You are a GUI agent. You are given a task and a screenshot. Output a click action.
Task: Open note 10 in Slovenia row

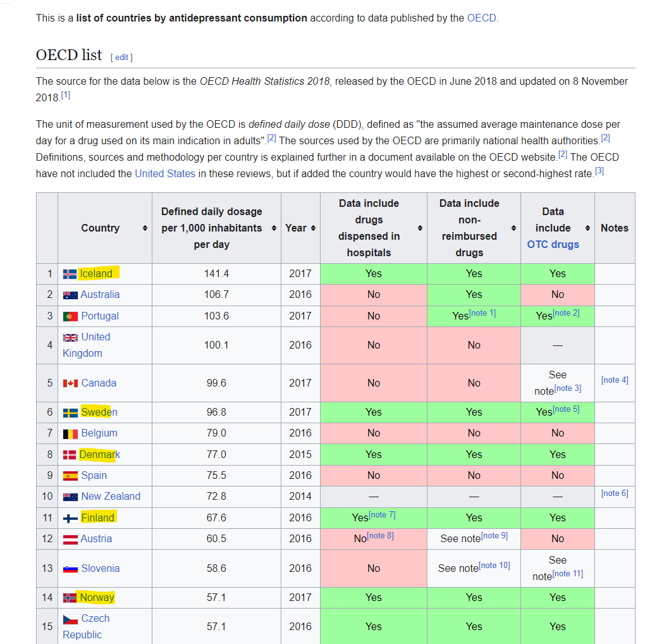click(x=495, y=566)
